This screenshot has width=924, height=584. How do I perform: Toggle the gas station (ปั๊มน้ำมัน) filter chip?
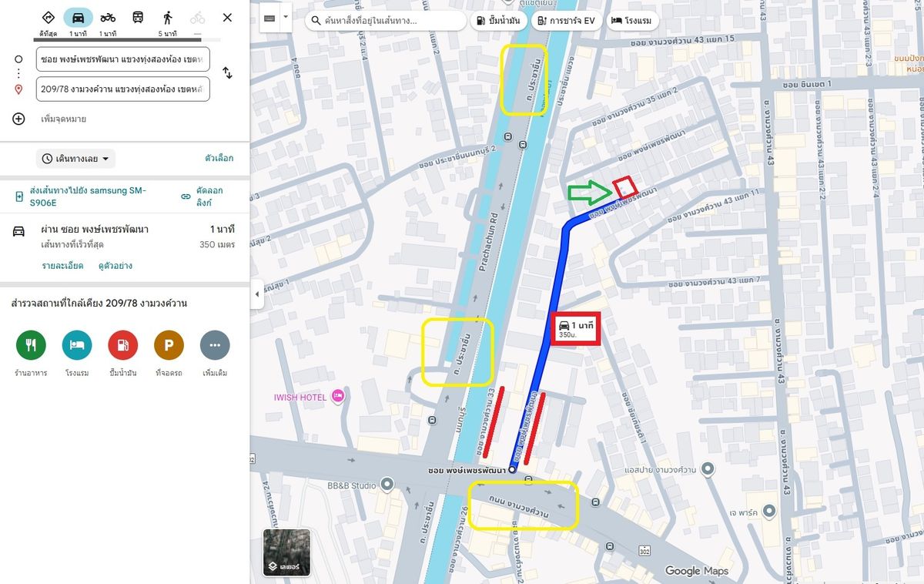click(x=497, y=21)
